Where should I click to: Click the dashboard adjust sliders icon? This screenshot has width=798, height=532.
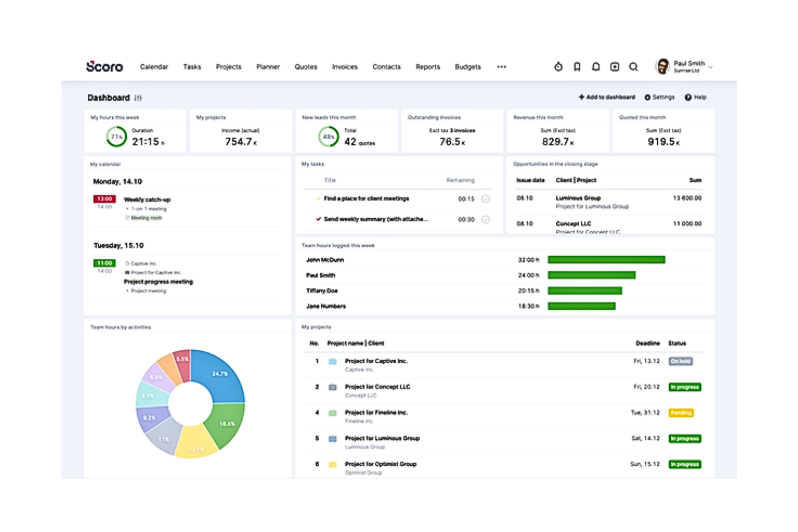(138, 98)
